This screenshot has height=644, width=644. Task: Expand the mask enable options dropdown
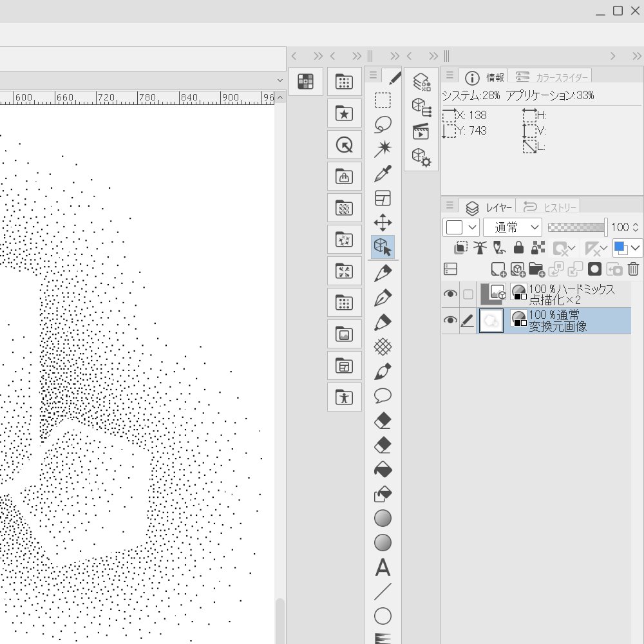point(571,248)
